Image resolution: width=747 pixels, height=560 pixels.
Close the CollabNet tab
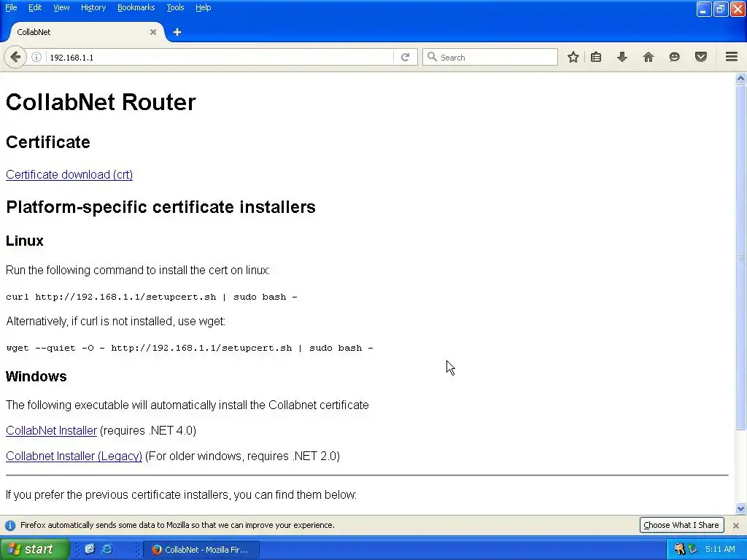point(153,32)
